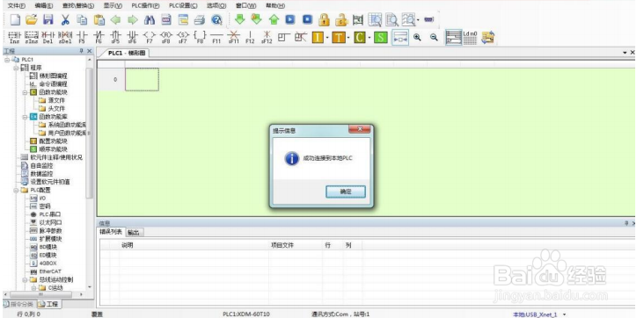The width and height of the screenshot is (644, 318).
Task: Collapse the PLC1 tree root node
Action: click(7, 60)
